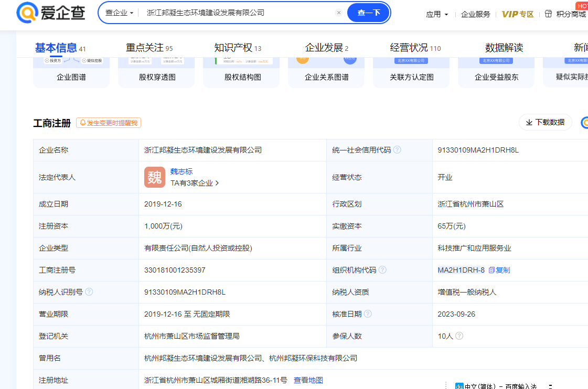
Task: Click the Baidu input method icon
Action: point(459,386)
